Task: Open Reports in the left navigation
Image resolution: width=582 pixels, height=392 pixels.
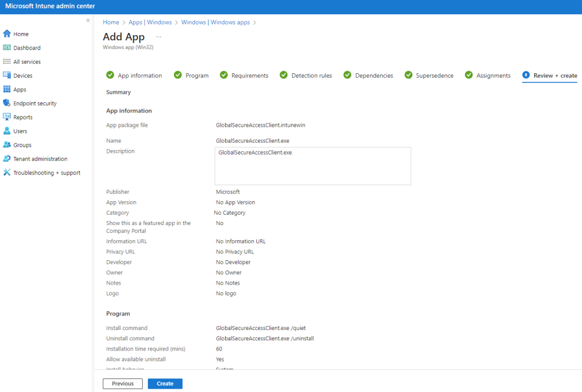Action: pyautogui.click(x=23, y=117)
